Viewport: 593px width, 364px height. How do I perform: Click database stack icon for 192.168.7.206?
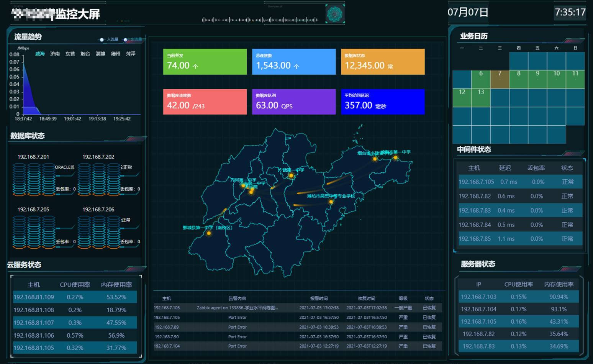point(99,232)
